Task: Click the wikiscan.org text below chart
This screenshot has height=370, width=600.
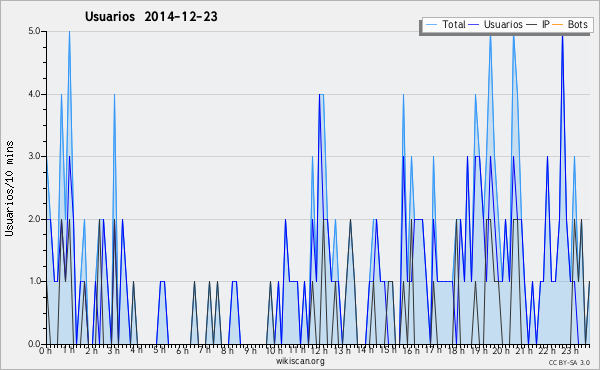Action: tap(300, 361)
